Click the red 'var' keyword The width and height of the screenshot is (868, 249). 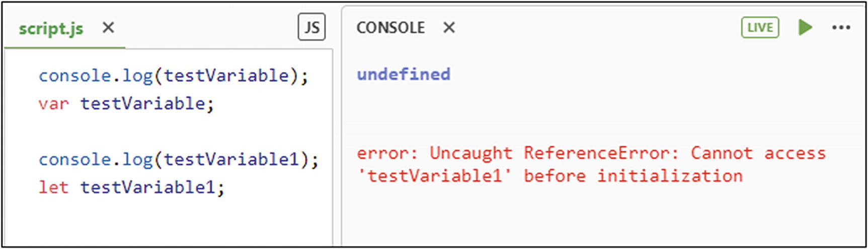coord(53,104)
